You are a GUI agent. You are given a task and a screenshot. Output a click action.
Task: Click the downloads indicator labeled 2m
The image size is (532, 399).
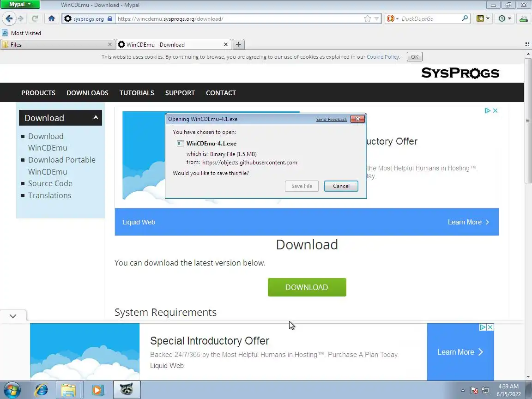[524, 18]
